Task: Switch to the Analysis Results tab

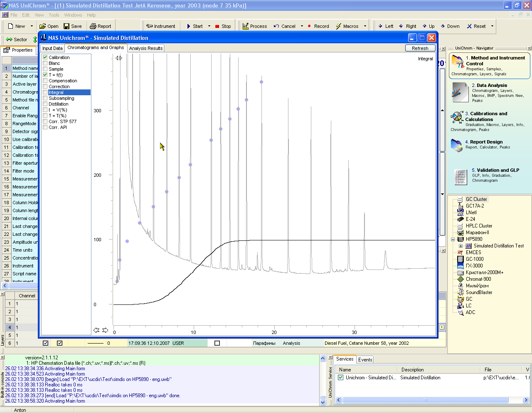Action: coord(146,48)
